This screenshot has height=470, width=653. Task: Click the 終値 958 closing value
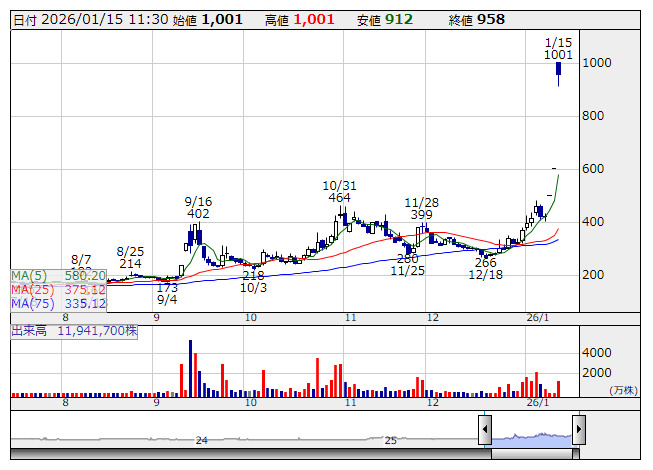click(490, 19)
